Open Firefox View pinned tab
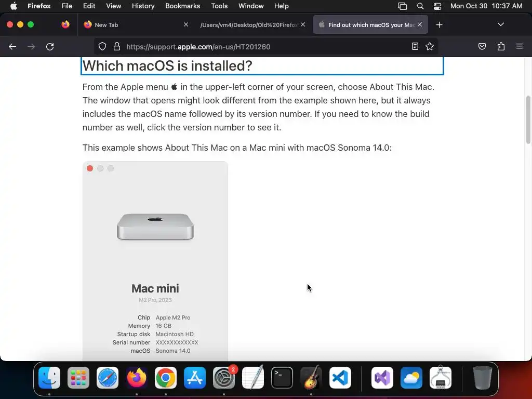Viewport: 532px width, 399px height. [x=65, y=24]
